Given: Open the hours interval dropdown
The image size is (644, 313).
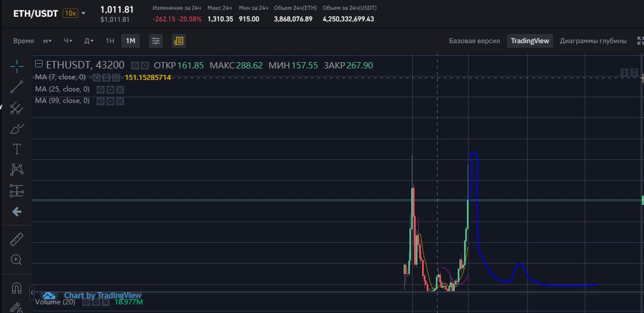Looking at the screenshot, I should pos(68,41).
